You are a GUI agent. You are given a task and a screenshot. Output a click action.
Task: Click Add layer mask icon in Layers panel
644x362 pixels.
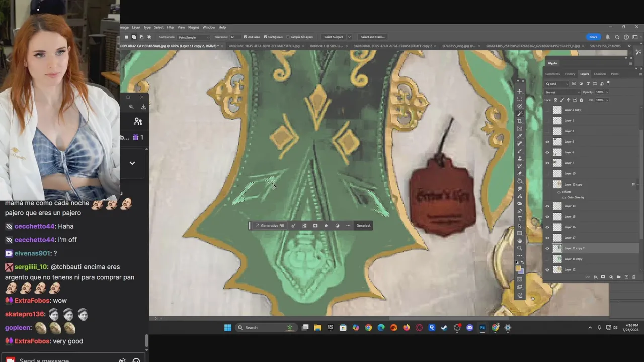coord(603,277)
